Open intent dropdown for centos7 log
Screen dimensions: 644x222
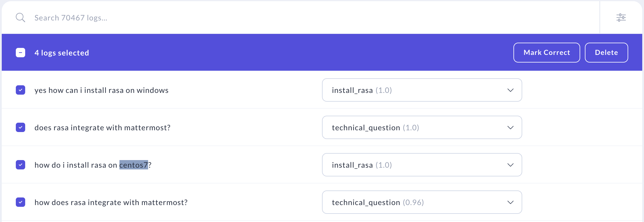(x=422, y=165)
